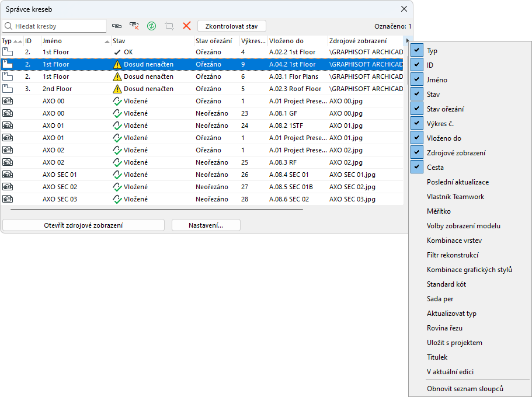The image size is (532, 397).
Task: Click the red X delete icon
Action: coord(187,26)
